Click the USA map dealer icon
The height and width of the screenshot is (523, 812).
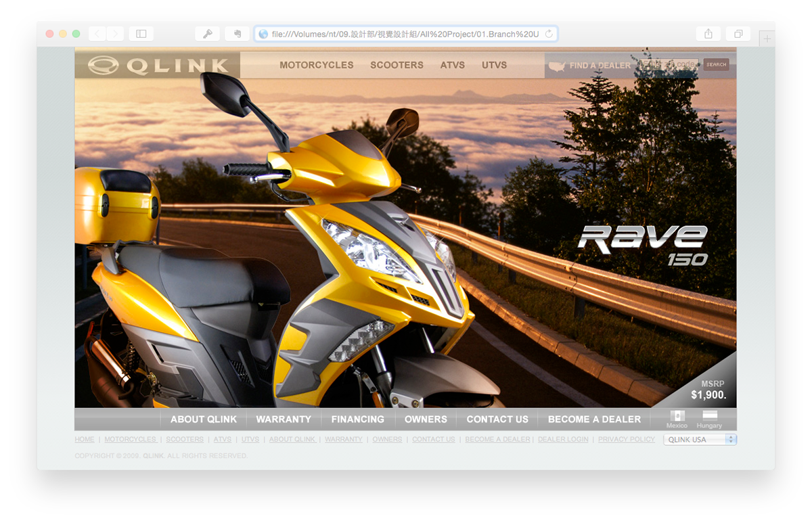pos(557,66)
